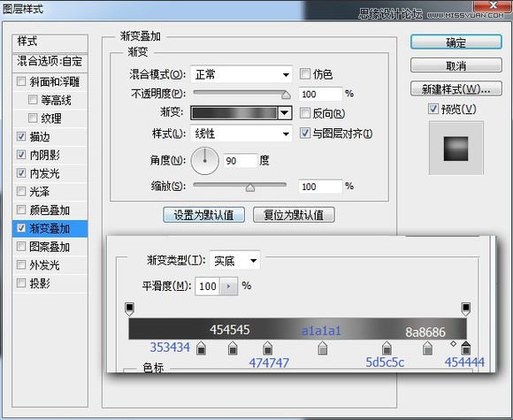The image size is (513, 420).
Task: Enable the 光泽 checkbox
Action: pos(21,191)
